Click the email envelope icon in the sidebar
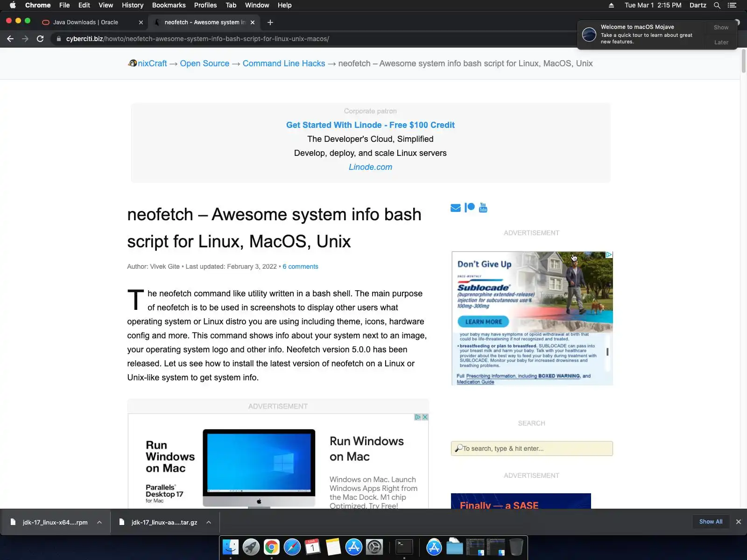This screenshot has width=747, height=560. [456, 208]
